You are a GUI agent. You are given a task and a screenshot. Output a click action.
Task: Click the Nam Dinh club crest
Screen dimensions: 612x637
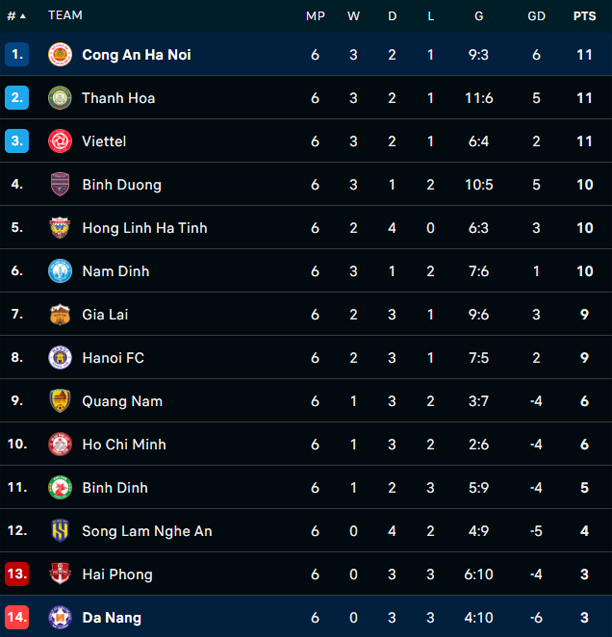click(60, 271)
